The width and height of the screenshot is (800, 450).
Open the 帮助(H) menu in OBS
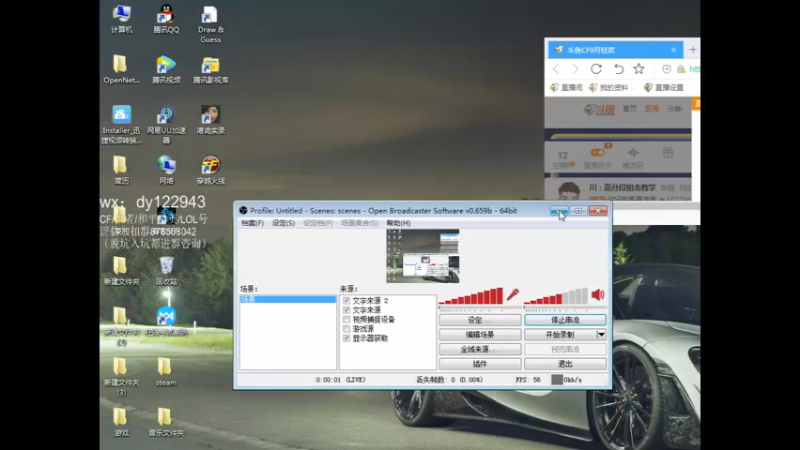pyautogui.click(x=398, y=223)
